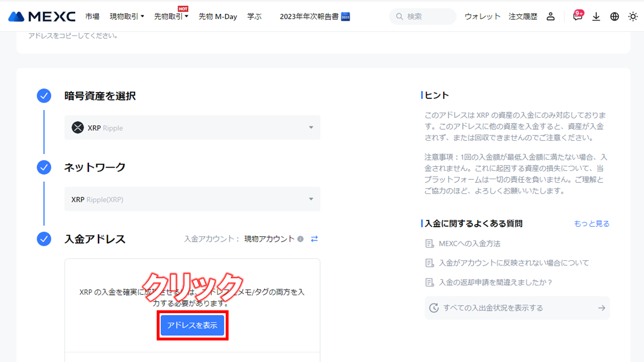Screen dimensions: 644x362
Task: Click the download app icon
Action: [596, 16]
